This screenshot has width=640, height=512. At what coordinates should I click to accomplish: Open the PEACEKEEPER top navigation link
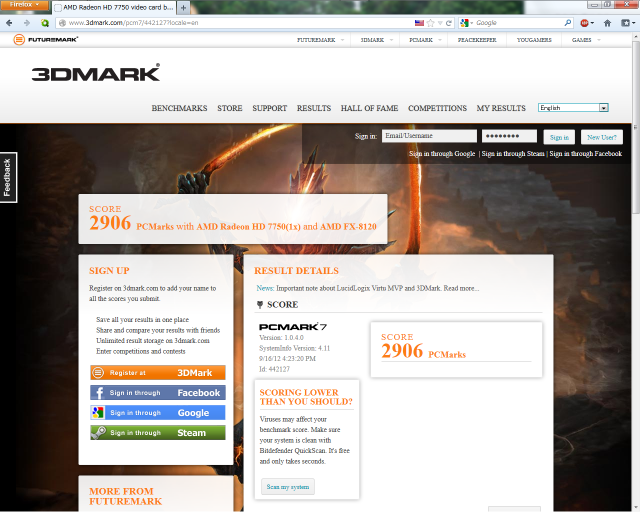tap(477, 40)
